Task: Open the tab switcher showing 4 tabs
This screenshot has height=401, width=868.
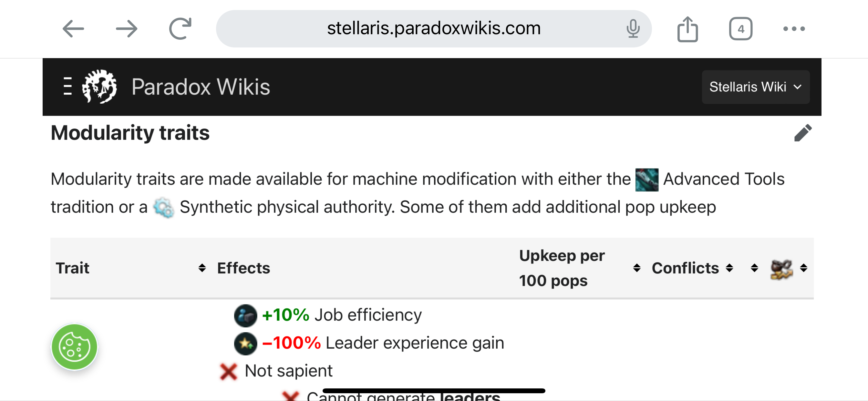Action: pyautogui.click(x=741, y=29)
